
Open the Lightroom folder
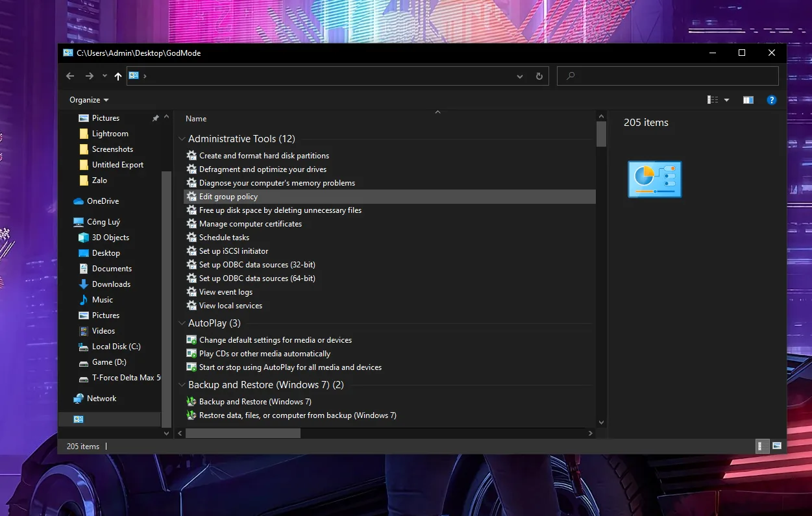click(110, 134)
